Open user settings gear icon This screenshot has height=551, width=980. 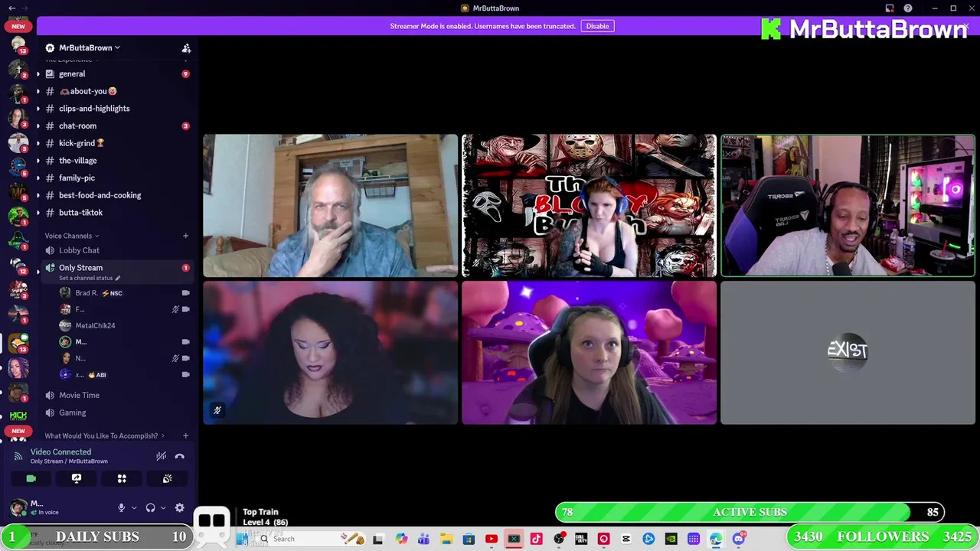click(179, 507)
